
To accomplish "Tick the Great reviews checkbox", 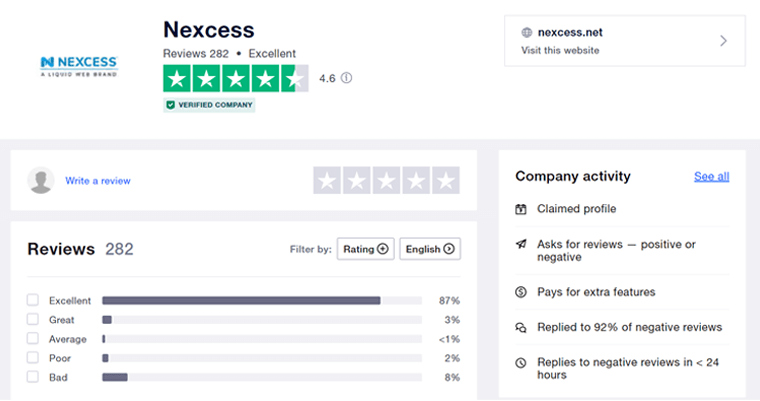I will click(33, 319).
